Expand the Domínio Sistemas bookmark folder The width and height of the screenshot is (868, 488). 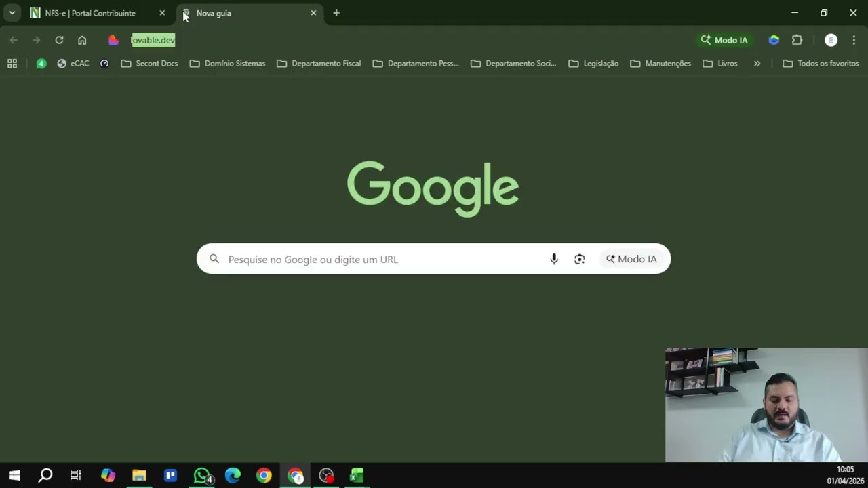click(x=227, y=63)
